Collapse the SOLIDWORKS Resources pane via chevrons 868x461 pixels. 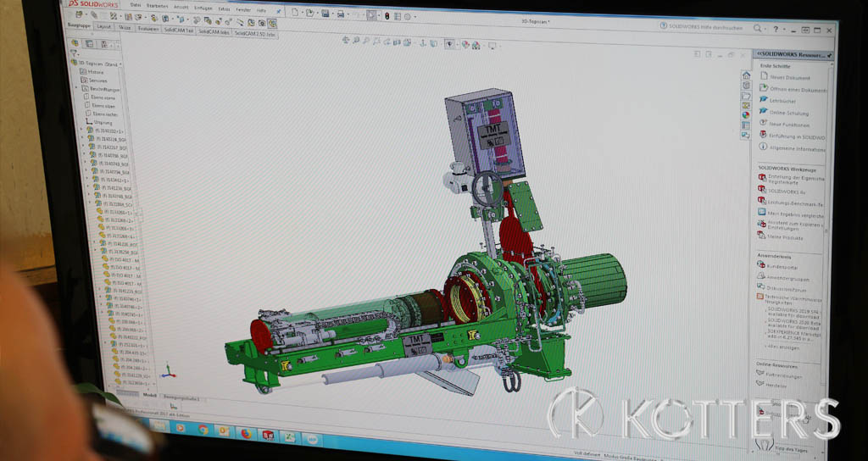pyautogui.click(x=759, y=53)
